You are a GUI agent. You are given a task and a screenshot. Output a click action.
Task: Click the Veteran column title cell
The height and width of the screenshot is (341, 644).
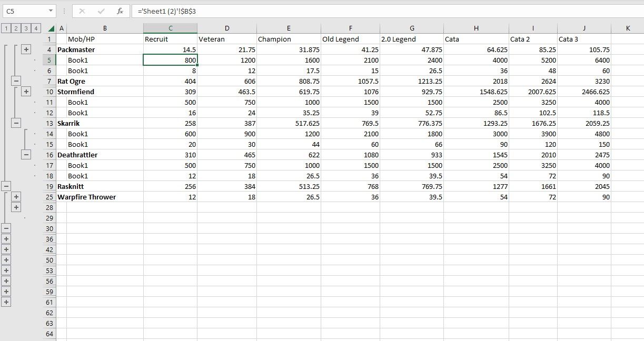click(227, 39)
